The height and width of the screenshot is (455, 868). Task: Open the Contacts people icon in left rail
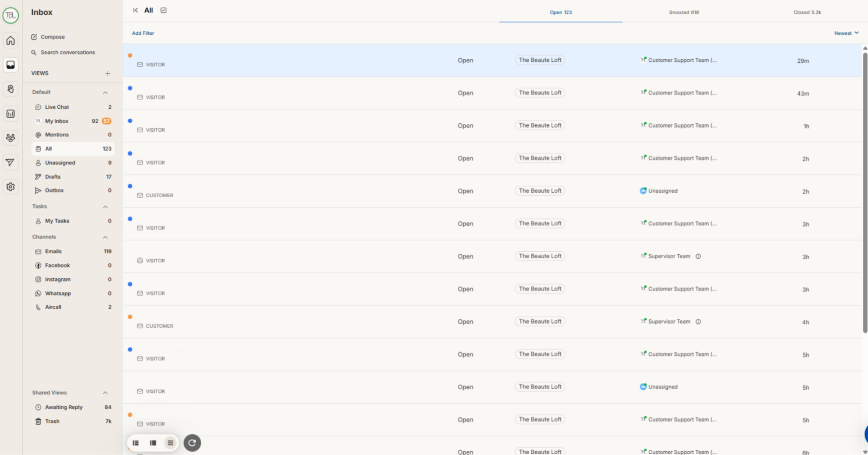pos(11,138)
